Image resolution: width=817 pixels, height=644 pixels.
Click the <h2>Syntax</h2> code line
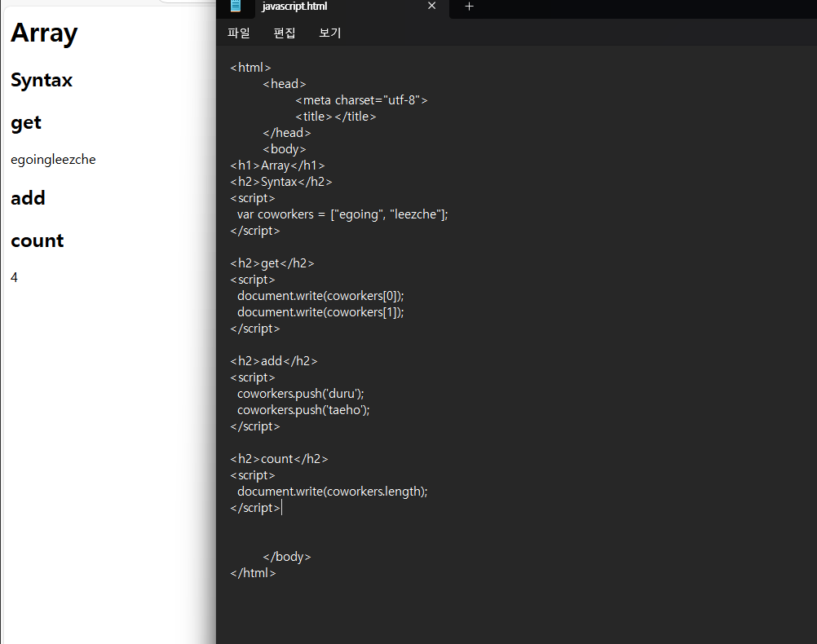(x=281, y=182)
